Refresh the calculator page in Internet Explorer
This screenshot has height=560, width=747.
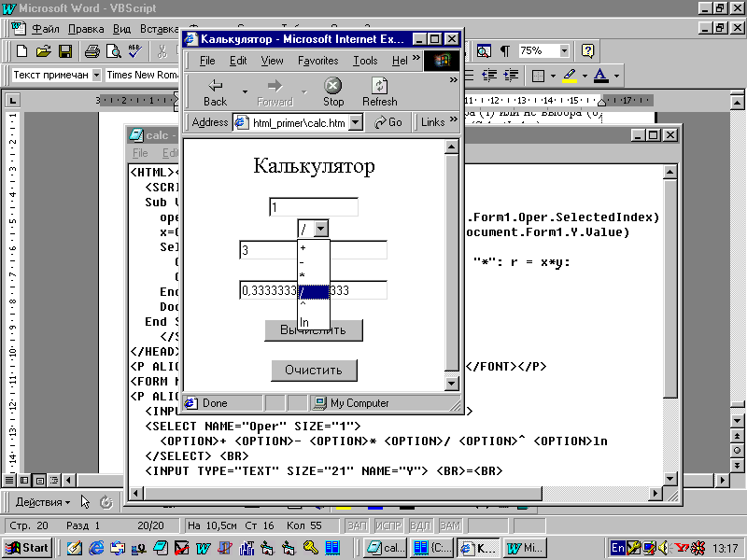click(380, 92)
